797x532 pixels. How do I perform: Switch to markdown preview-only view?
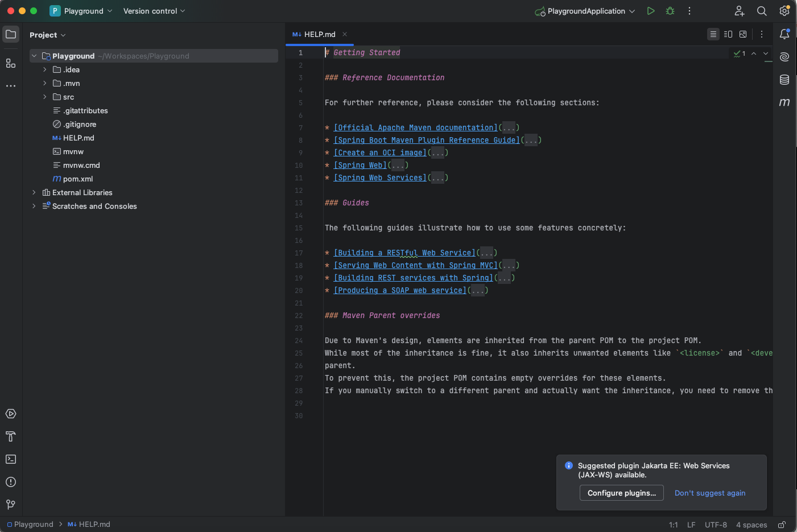743,34
